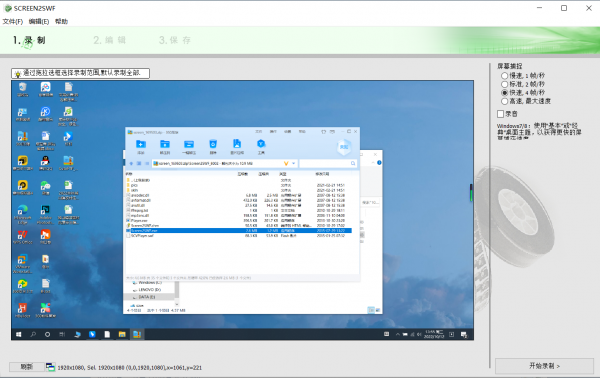Select 标准, 2 帧/秒 capture speed

523,84
